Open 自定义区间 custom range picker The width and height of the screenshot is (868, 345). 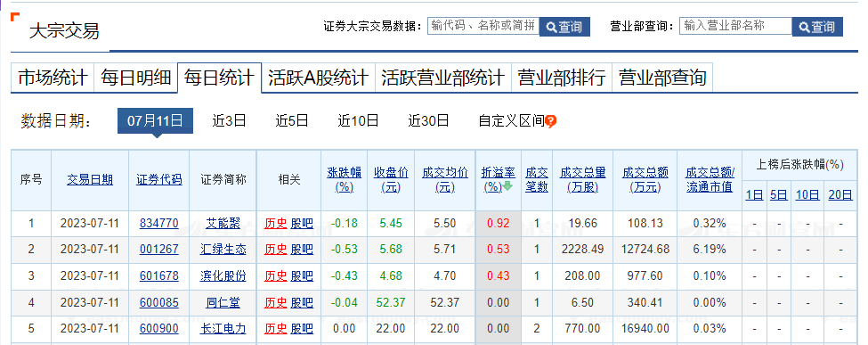512,121
